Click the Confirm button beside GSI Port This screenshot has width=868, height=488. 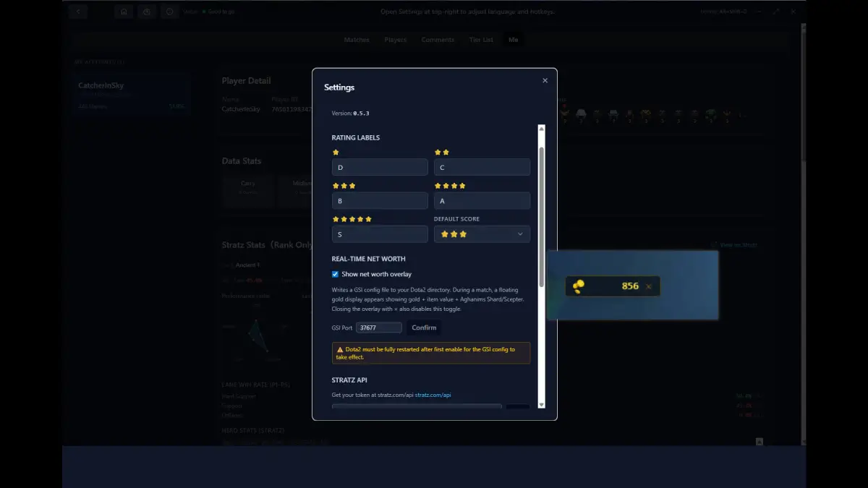click(x=424, y=328)
